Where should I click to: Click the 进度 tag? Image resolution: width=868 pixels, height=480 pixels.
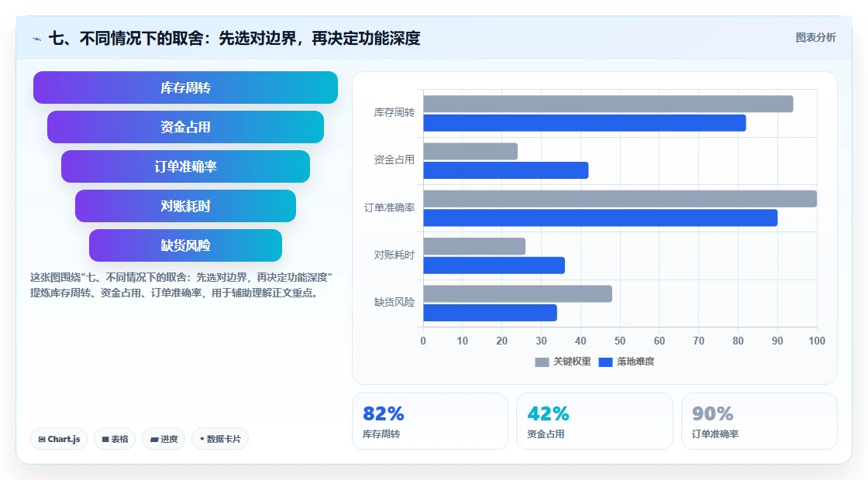(x=164, y=439)
